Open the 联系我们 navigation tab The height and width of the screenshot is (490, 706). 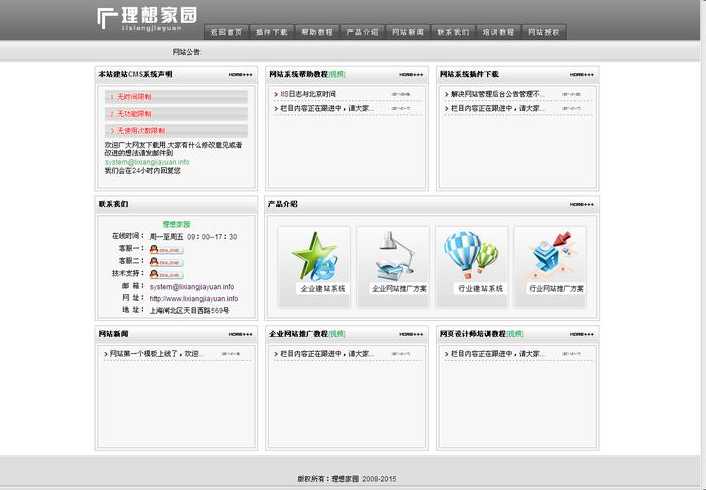(x=453, y=32)
